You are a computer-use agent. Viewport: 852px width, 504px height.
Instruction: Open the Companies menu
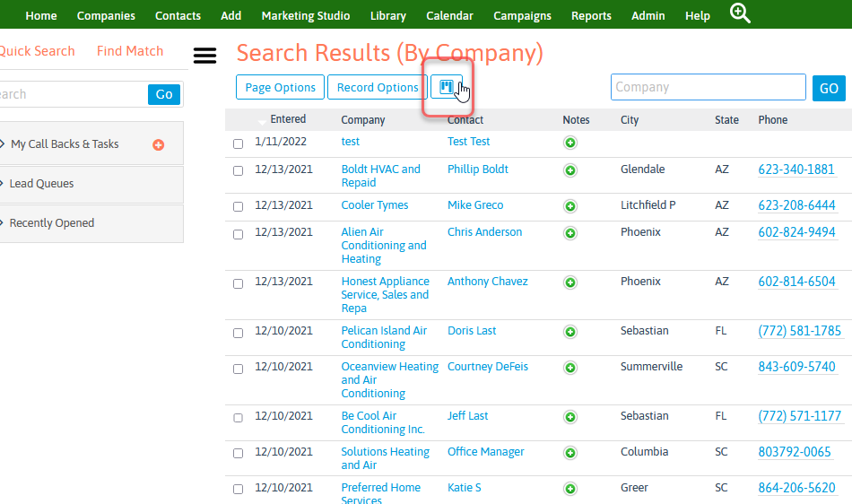pos(106,16)
